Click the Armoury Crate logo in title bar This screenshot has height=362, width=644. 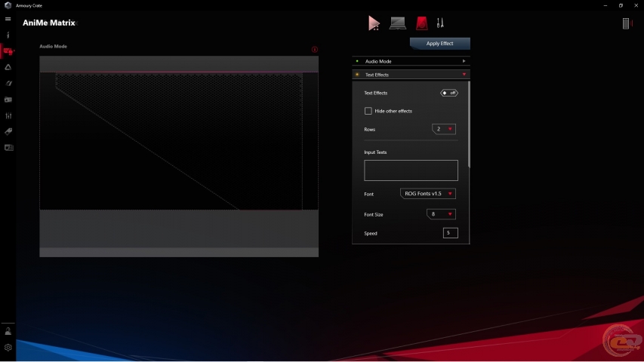coord(8,5)
